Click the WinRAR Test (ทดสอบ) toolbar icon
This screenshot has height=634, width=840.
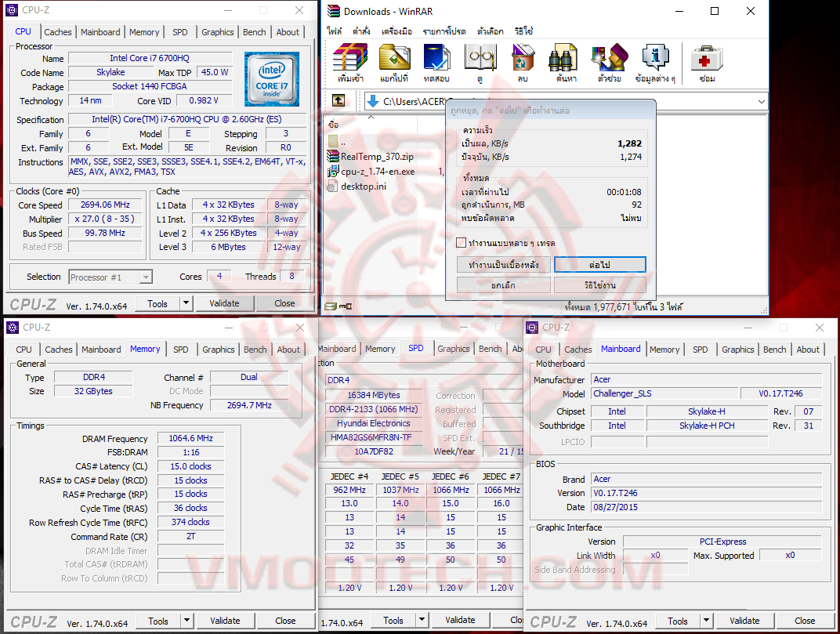pyautogui.click(x=436, y=57)
